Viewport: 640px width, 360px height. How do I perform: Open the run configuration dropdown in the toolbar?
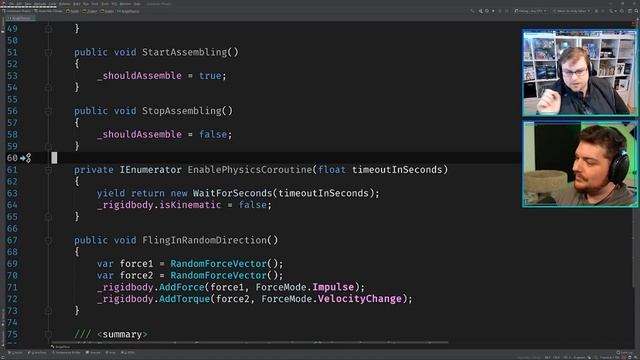pos(572,11)
